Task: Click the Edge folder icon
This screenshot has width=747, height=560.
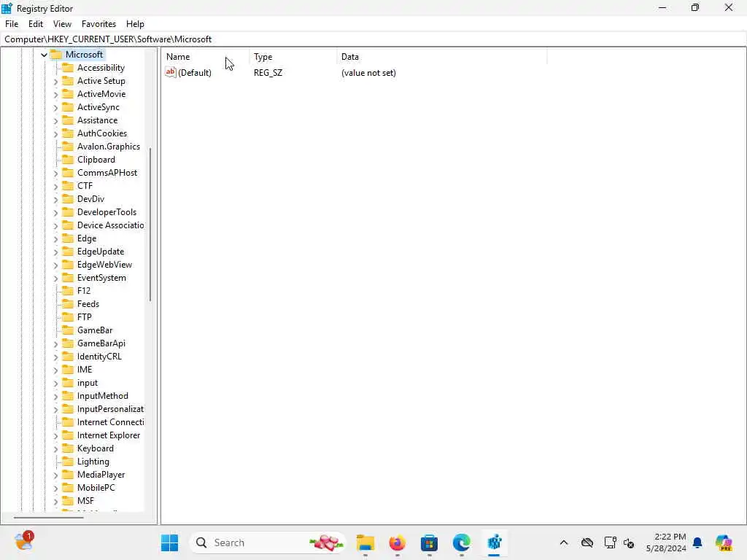Action: (68, 238)
